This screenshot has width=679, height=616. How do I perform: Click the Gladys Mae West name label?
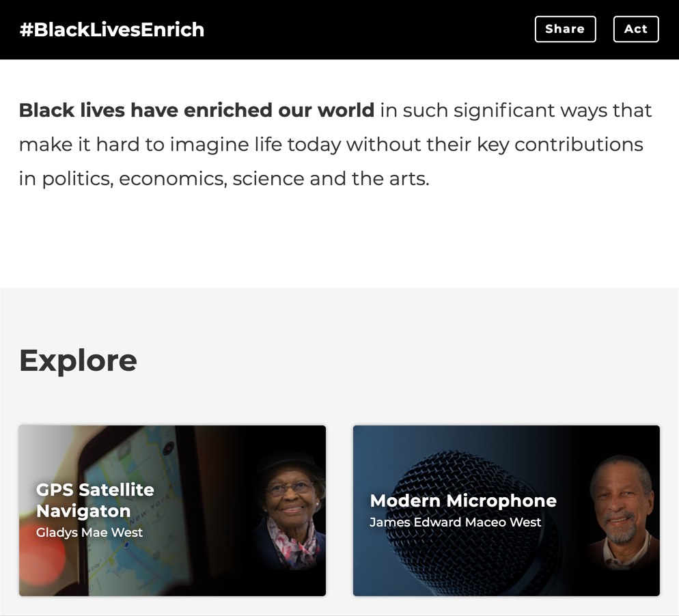89,532
